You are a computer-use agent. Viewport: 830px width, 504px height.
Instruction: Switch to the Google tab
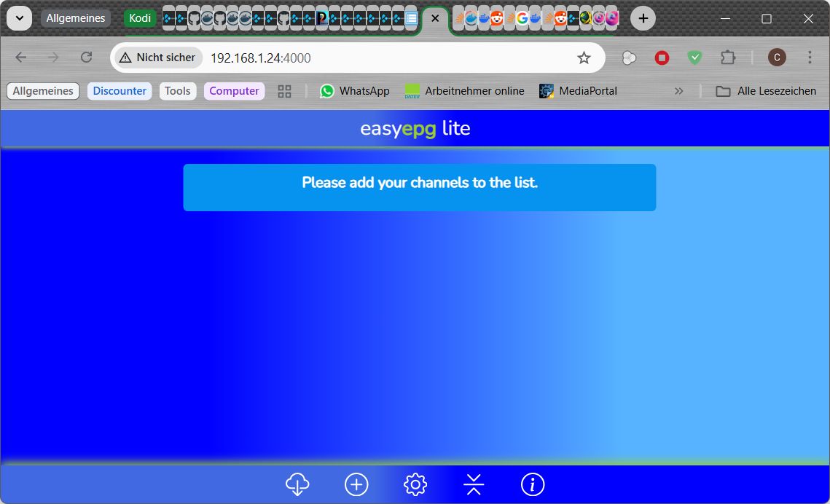pos(522,18)
